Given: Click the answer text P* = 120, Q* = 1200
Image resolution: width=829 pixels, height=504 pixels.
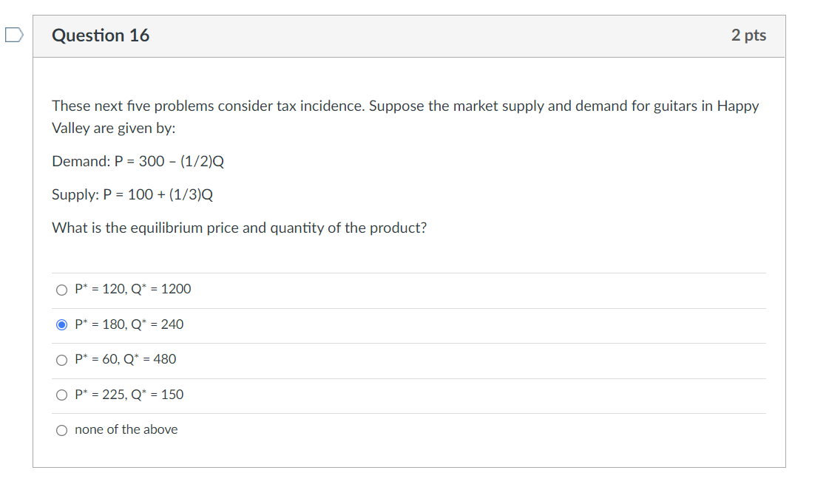Looking at the screenshot, I should tap(132, 289).
